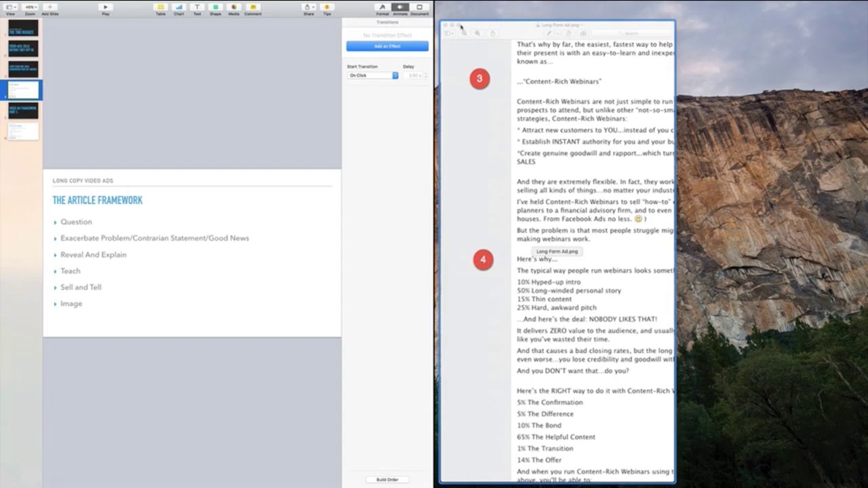The height and width of the screenshot is (488, 868).
Task: Open the Media browser icon
Action: [234, 7]
